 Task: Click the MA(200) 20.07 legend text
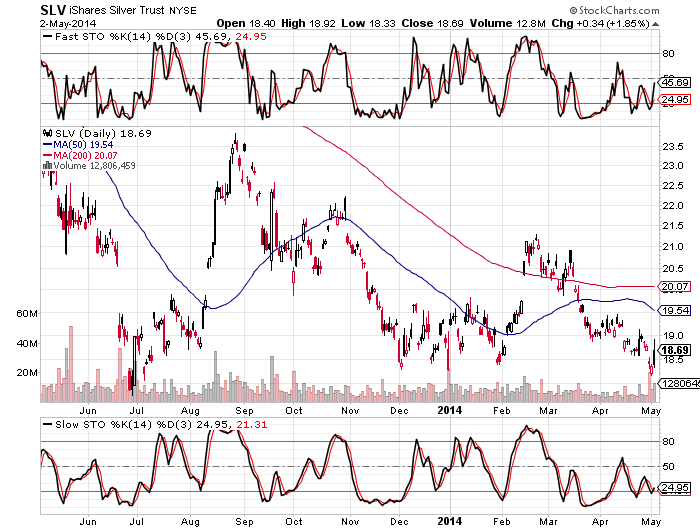85,155
